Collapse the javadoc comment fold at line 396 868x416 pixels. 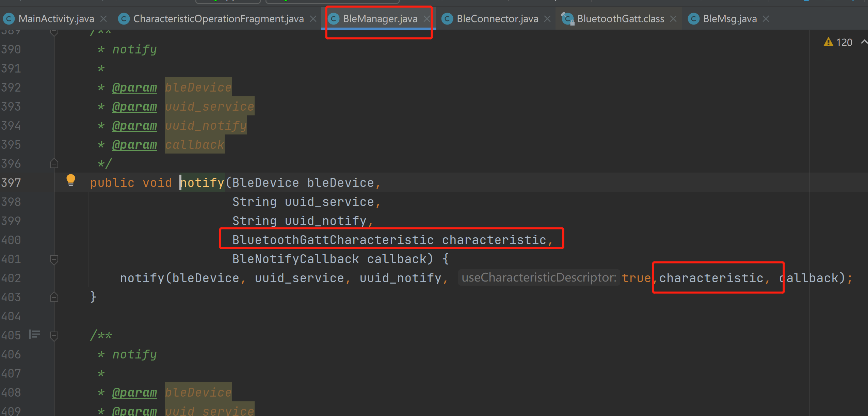[54, 163]
